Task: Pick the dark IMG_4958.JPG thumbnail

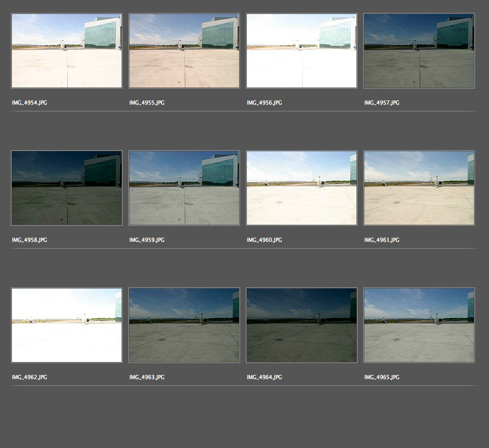Action: (x=67, y=188)
